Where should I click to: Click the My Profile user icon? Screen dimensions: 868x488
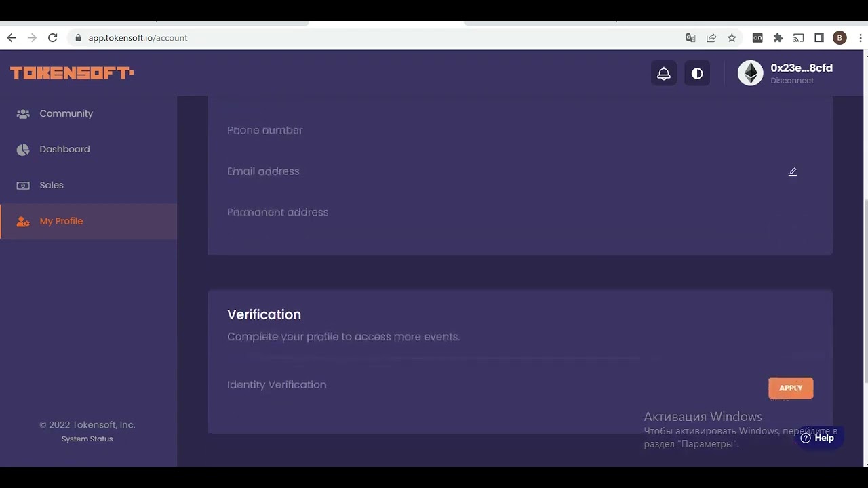pyautogui.click(x=23, y=222)
